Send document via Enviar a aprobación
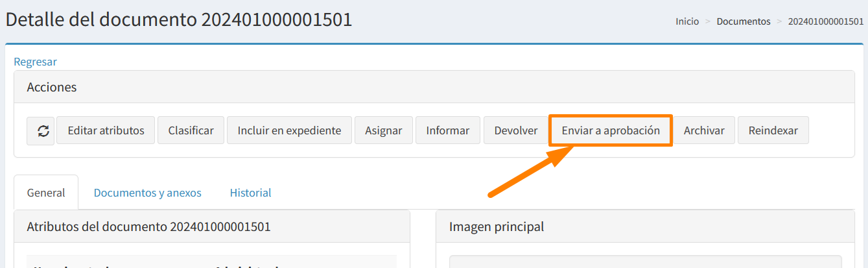This screenshot has width=868, height=268. (611, 130)
